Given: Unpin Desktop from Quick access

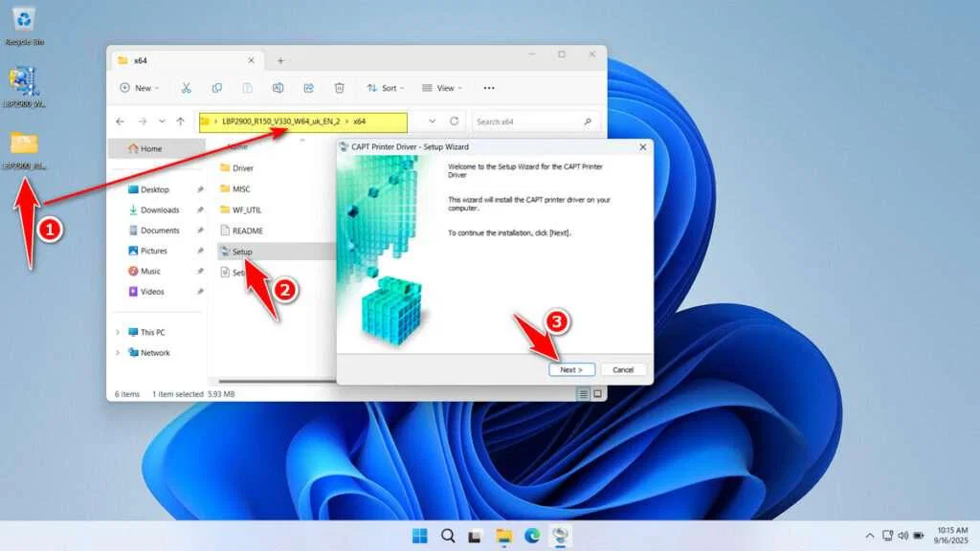Looking at the screenshot, I should (203, 188).
